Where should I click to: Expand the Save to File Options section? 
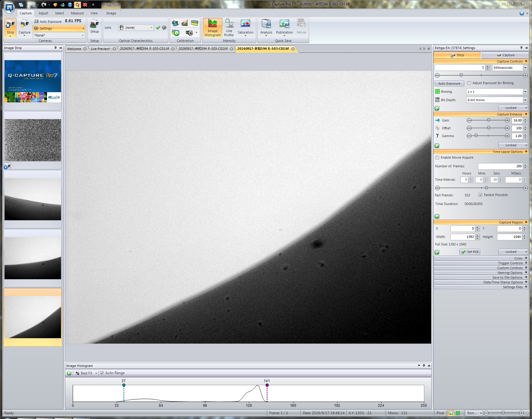click(481, 277)
